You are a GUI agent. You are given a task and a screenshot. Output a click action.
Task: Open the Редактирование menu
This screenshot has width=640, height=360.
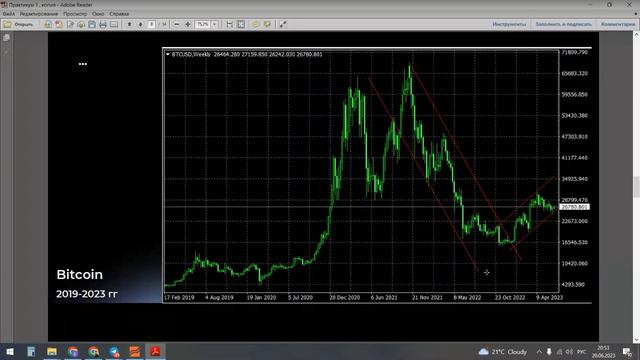39,14
